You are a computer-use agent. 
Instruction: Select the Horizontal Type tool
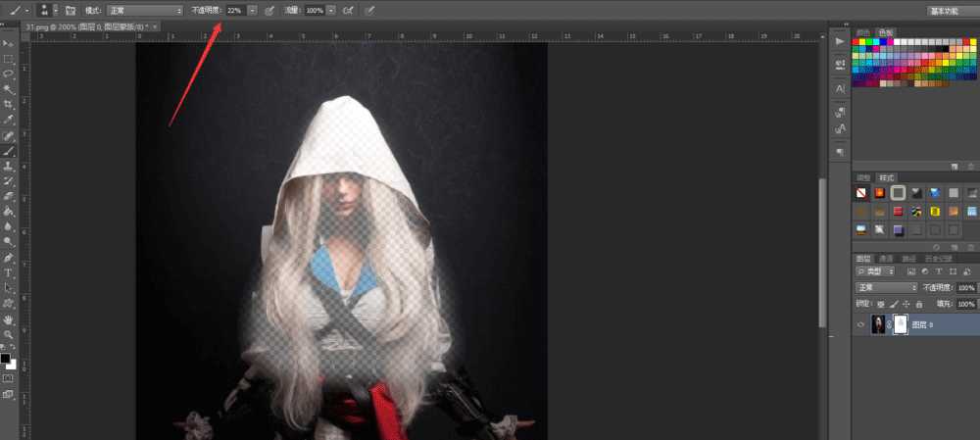coord(9,272)
